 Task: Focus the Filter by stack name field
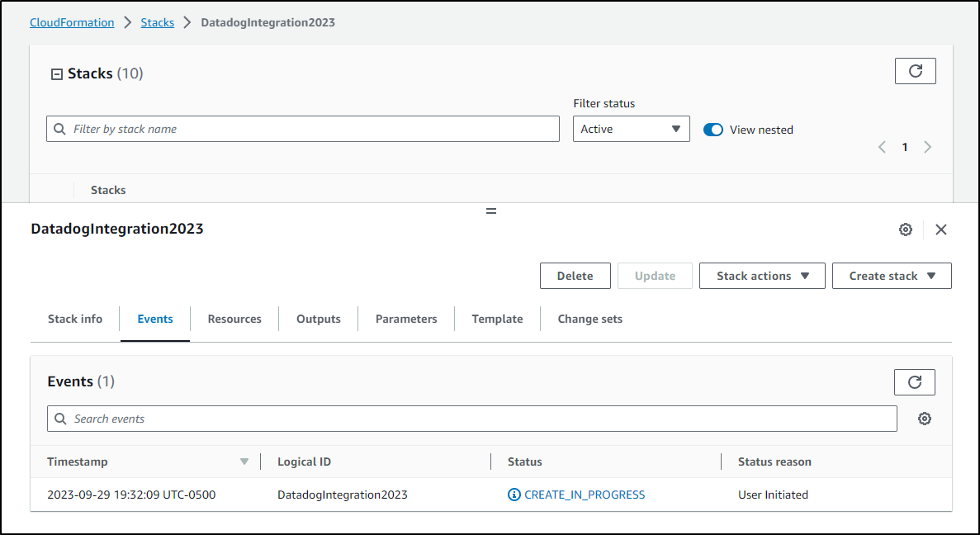tap(302, 129)
